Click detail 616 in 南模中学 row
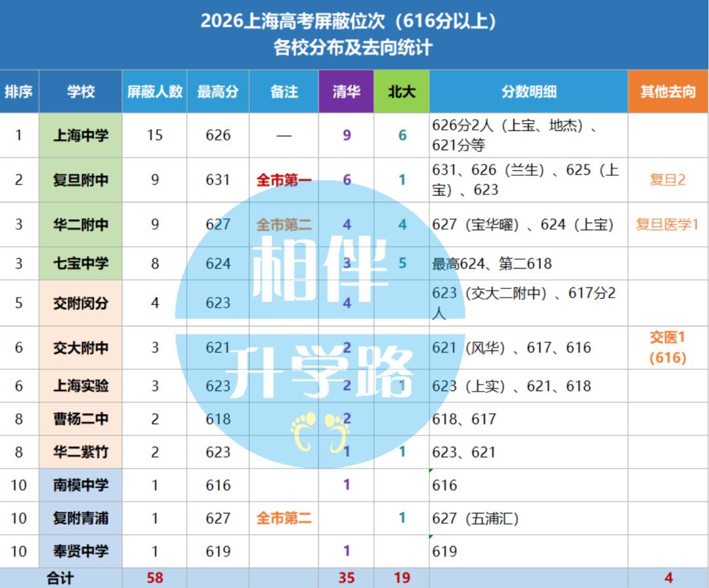 [444, 485]
